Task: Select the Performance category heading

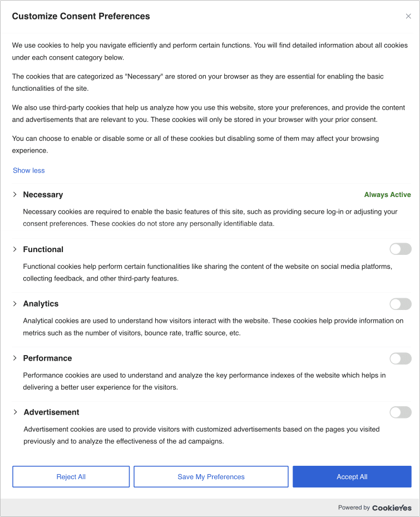Action: [47, 358]
